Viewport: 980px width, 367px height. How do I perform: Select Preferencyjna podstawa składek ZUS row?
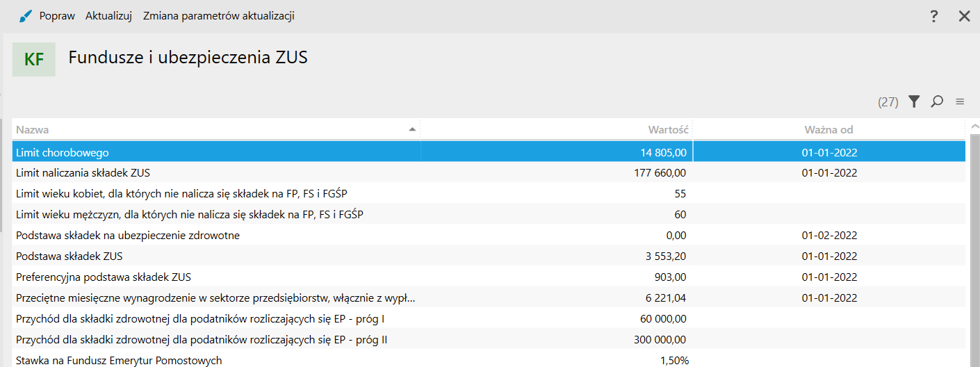coord(489,277)
